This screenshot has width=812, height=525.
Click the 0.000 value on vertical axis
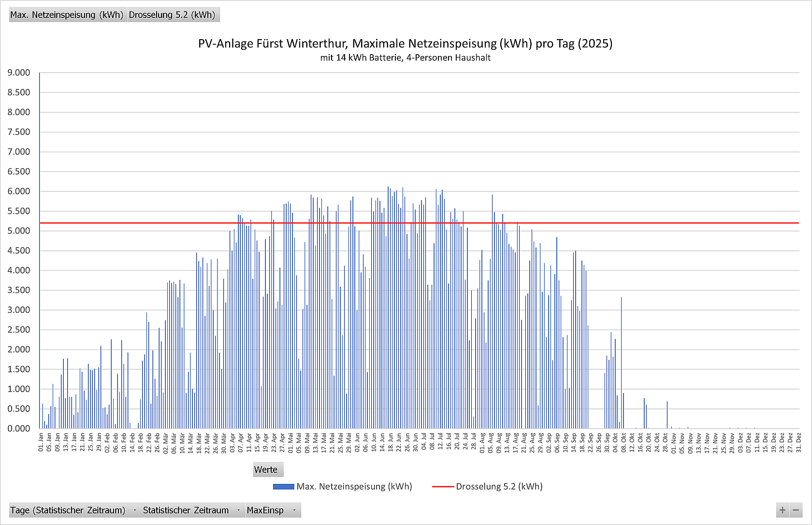coord(19,428)
